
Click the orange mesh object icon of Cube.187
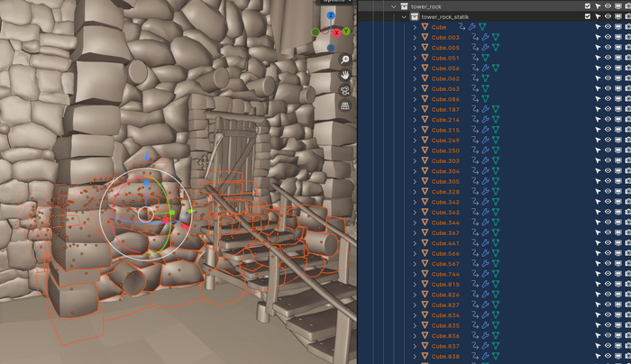426,109
